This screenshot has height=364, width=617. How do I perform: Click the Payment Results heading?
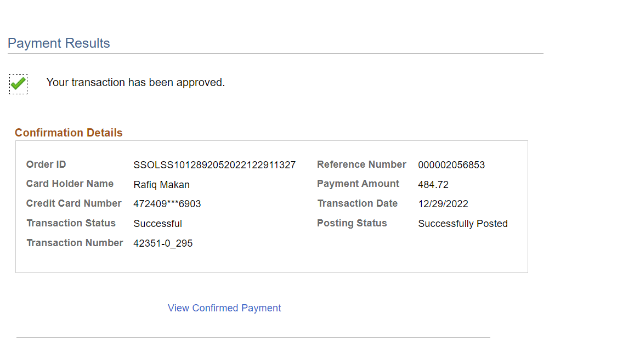tap(59, 43)
